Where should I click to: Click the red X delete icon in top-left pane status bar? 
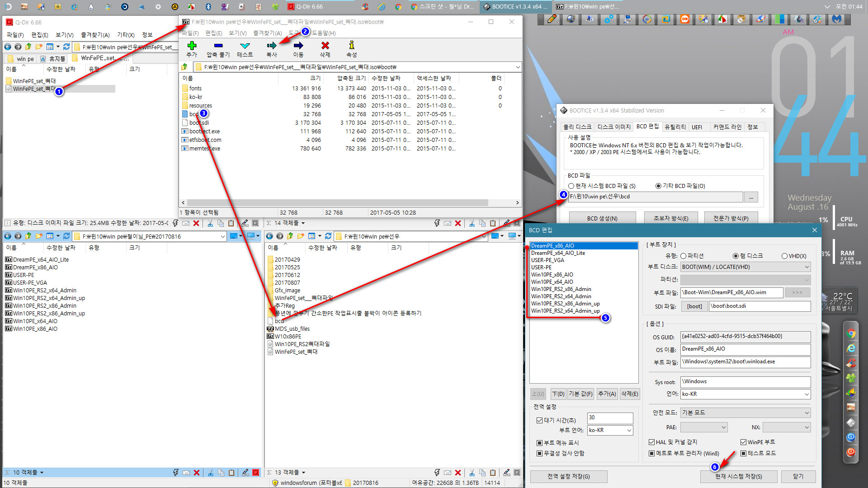tap(196, 223)
